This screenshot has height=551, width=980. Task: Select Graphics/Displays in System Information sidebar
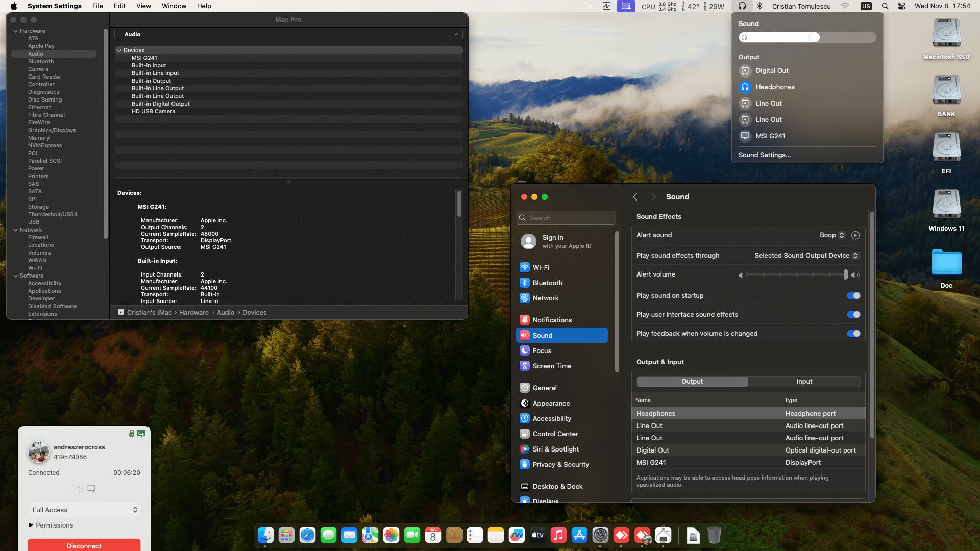coord(52,131)
